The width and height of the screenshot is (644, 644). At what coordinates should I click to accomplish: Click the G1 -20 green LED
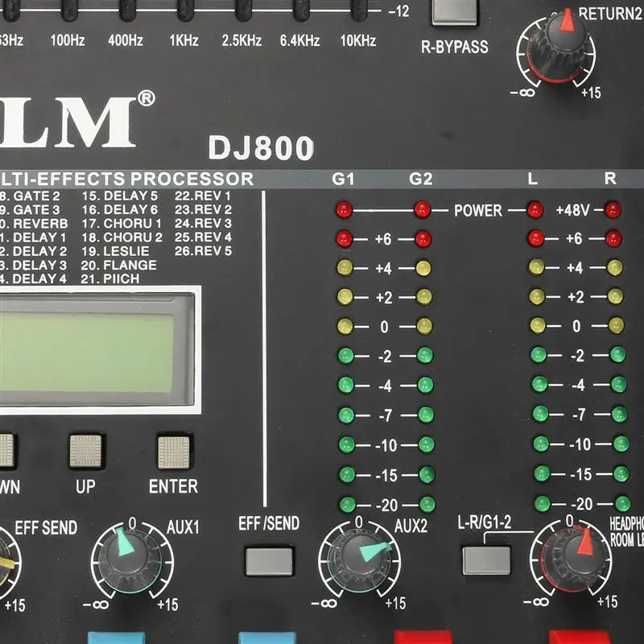[x=348, y=505]
